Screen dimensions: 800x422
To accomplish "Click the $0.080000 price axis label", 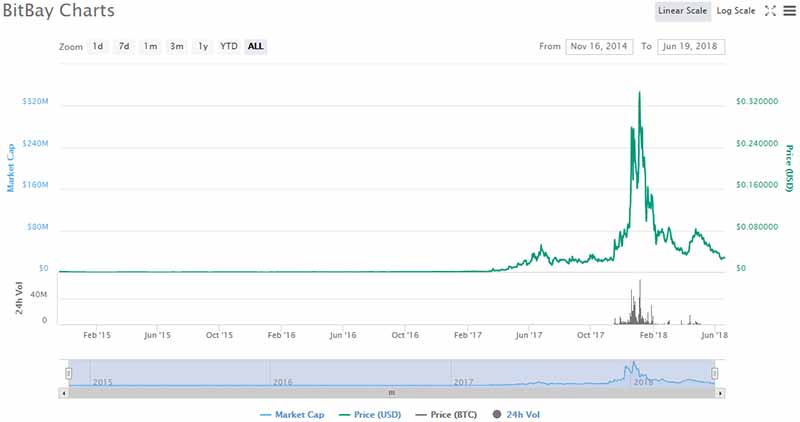I will pyautogui.click(x=757, y=227).
